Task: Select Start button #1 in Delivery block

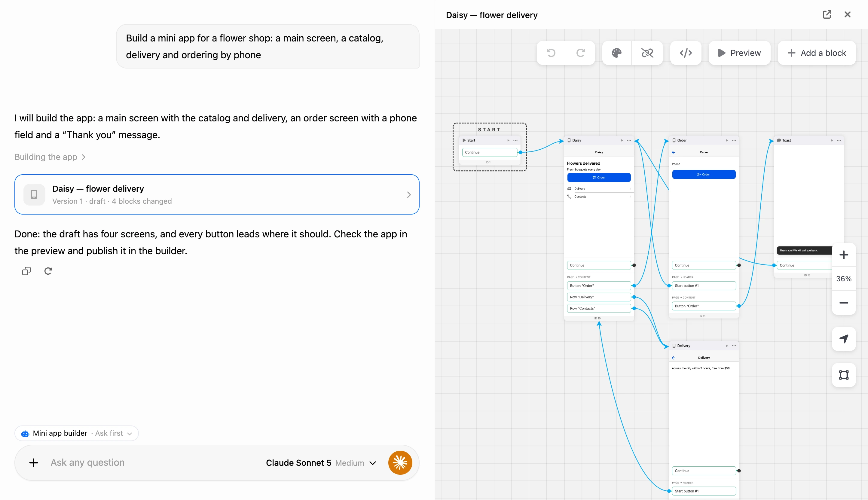Action: [x=704, y=491]
